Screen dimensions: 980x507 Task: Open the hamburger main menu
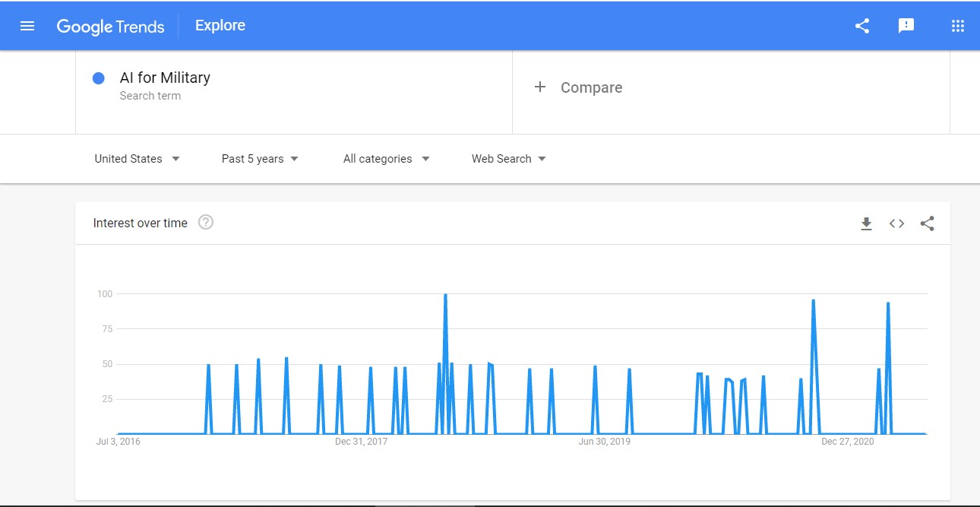tap(27, 26)
